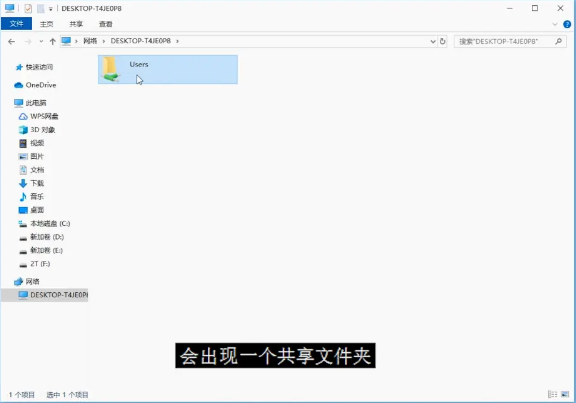Click the forward navigation arrow
The height and width of the screenshot is (403, 576).
pyautogui.click(x=28, y=42)
